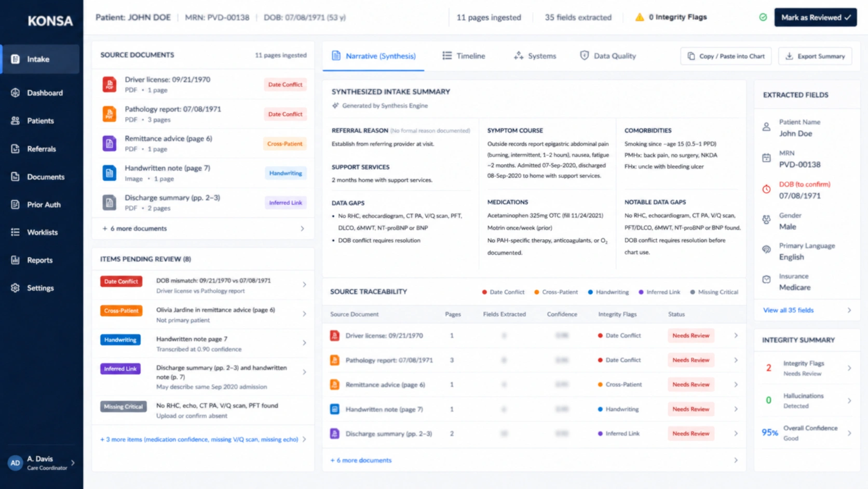This screenshot has height=489, width=868.
Task: Click the Insurance shield icon
Action: [x=766, y=280]
